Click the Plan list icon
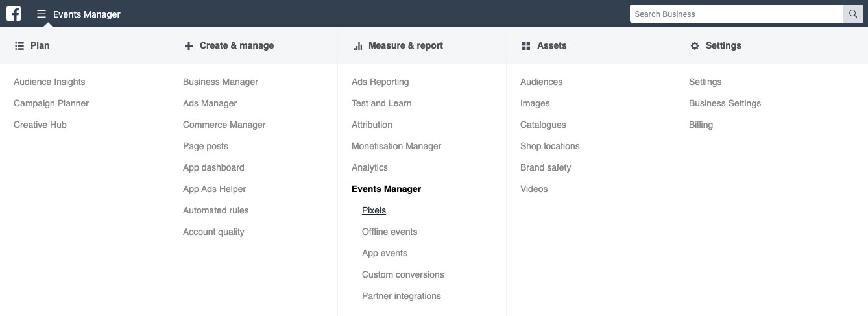The image size is (868, 316). pyautogui.click(x=19, y=46)
